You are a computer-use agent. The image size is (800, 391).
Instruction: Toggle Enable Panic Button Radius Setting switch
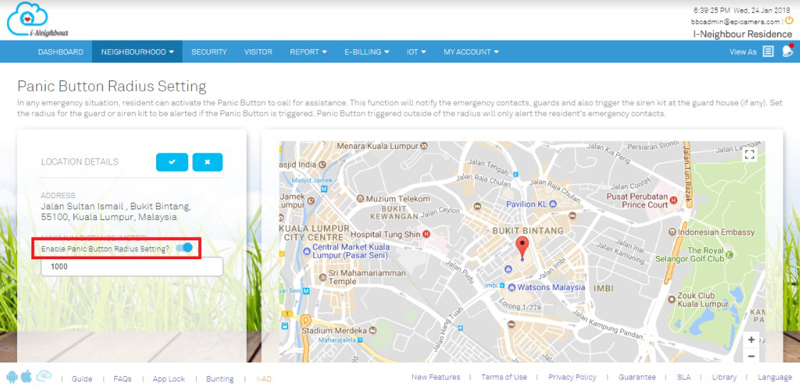point(184,248)
